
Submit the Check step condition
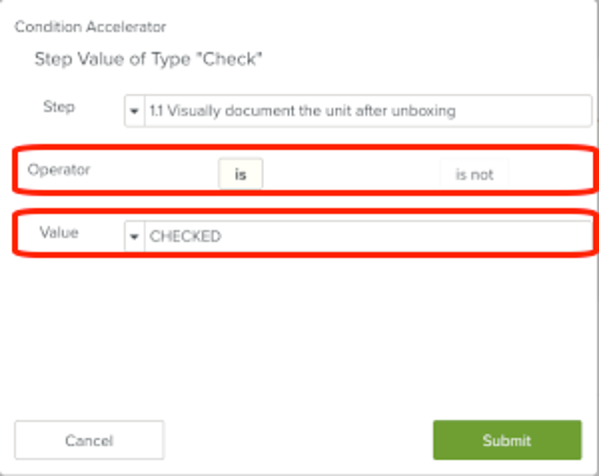pos(507,440)
